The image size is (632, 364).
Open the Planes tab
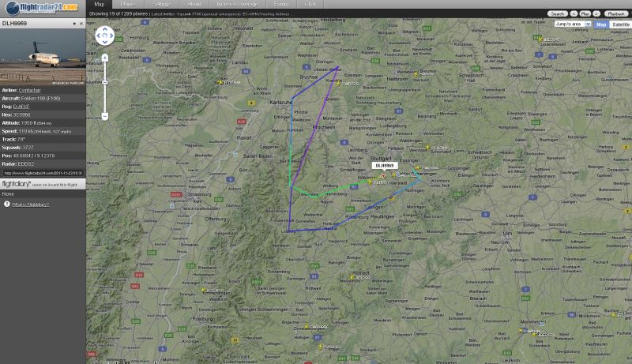pyautogui.click(x=127, y=4)
